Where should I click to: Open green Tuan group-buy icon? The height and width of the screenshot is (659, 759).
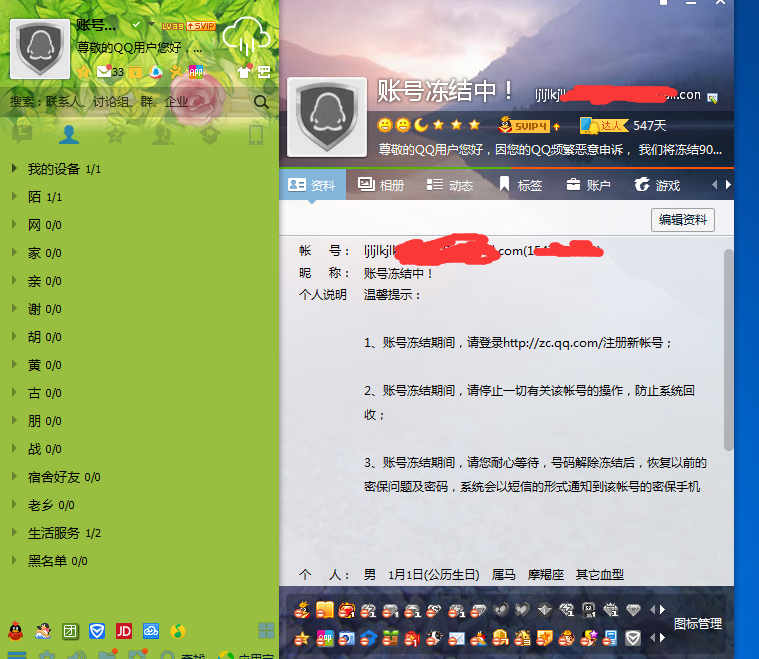70,631
